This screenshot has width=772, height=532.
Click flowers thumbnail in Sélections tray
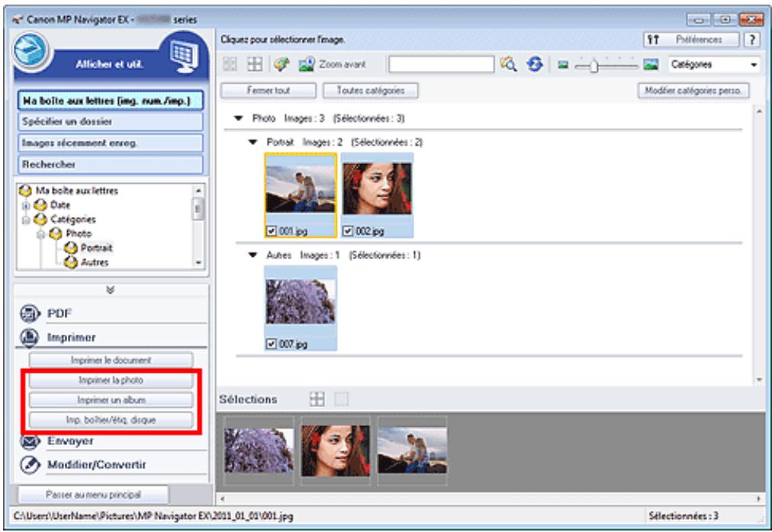(x=259, y=450)
